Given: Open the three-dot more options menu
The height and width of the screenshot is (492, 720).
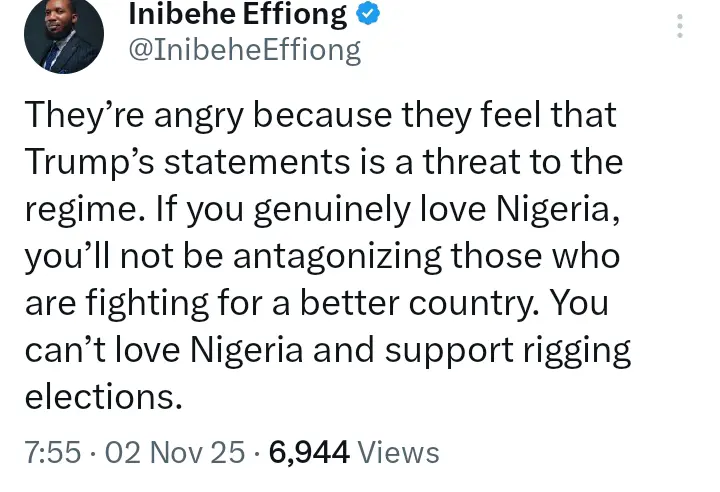Looking at the screenshot, I should click(x=680, y=25).
